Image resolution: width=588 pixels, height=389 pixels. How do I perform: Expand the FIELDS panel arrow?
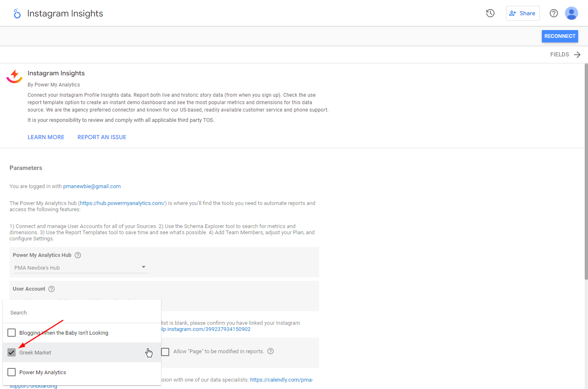coord(577,55)
